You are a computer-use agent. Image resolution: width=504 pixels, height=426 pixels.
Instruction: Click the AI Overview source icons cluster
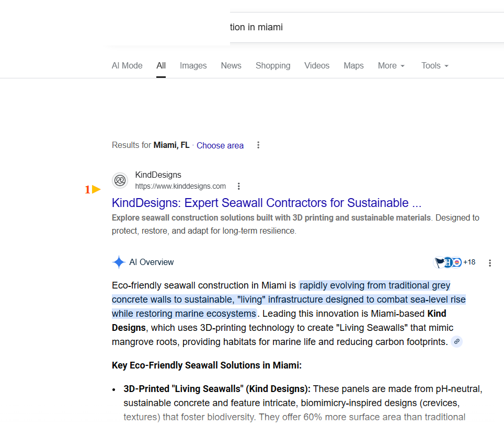[x=454, y=262]
